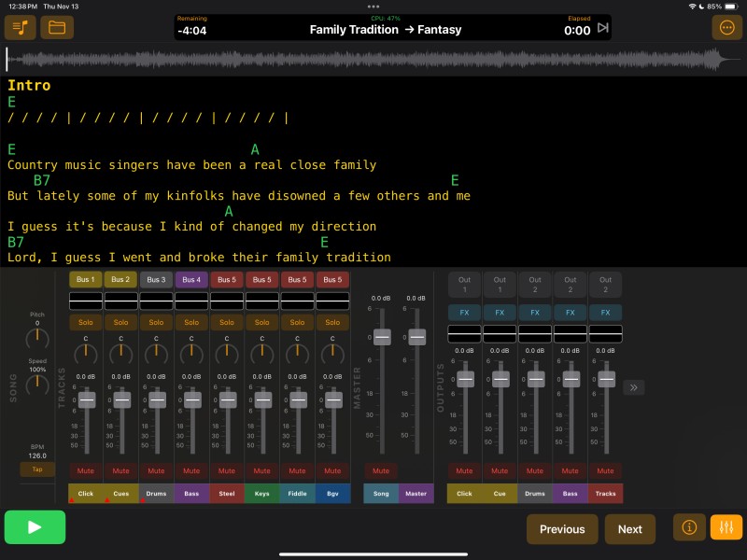This screenshot has width=747, height=560.
Task: Toggle the orange mixer sliders icon
Action: (x=726, y=527)
